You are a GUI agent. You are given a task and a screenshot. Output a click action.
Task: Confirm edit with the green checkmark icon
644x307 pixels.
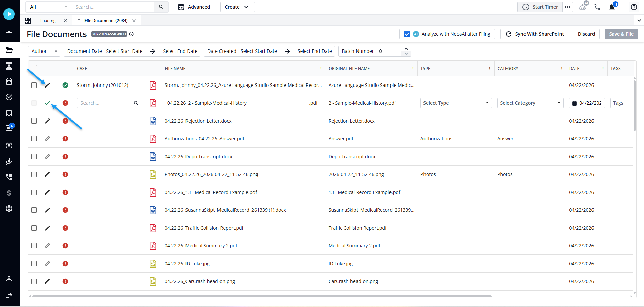(x=47, y=103)
